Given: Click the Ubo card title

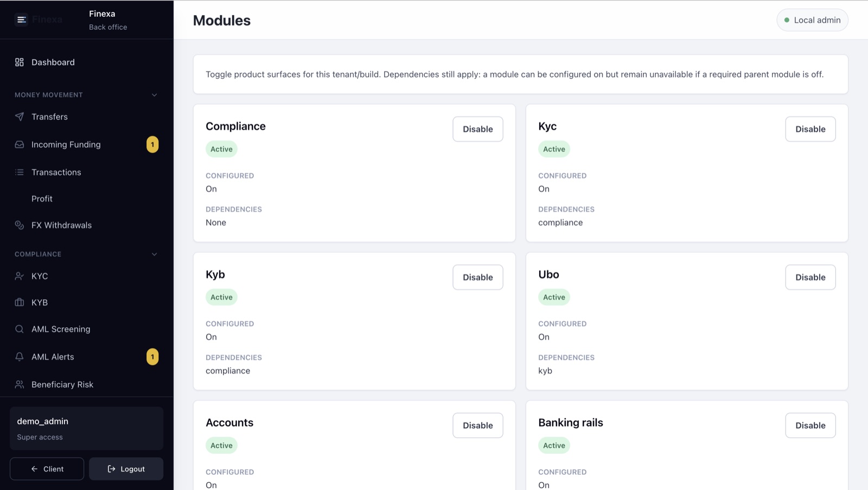Looking at the screenshot, I should point(548,275).
